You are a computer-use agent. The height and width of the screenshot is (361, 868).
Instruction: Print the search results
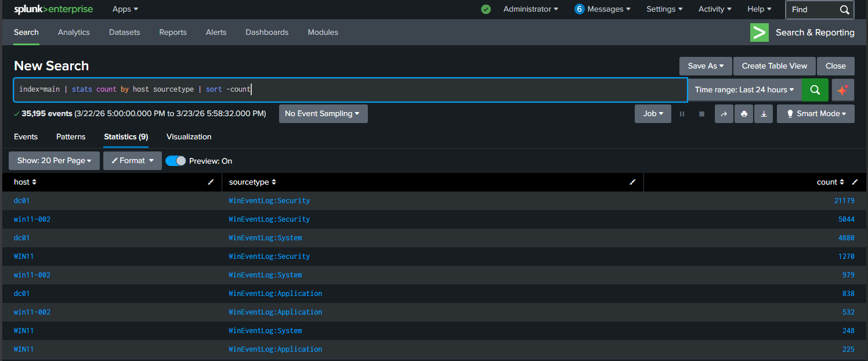[744, 114]
